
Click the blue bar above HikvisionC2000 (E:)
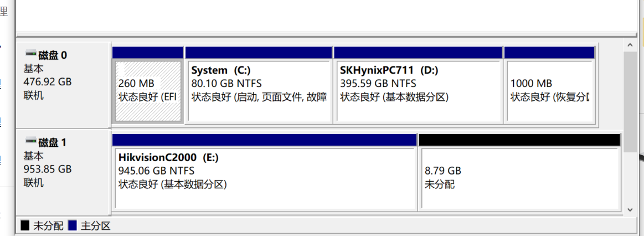265,140
